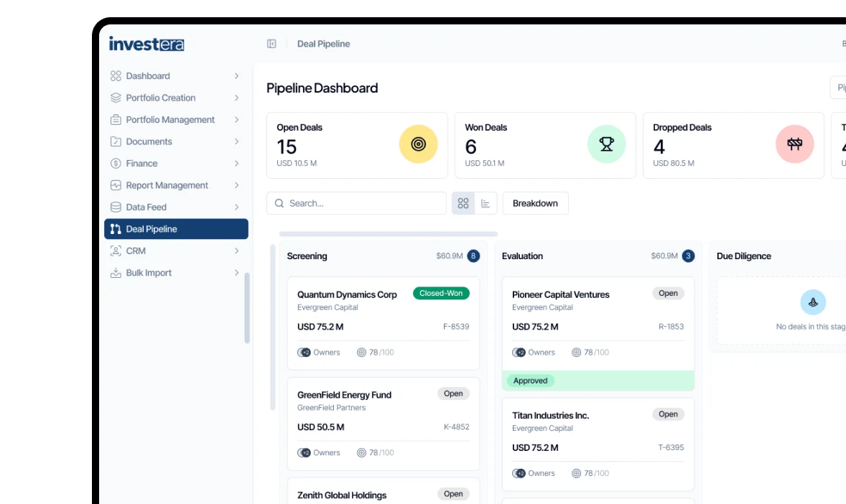Click deal ID T-6395
The image size is (846, 504).
[671, 447]
